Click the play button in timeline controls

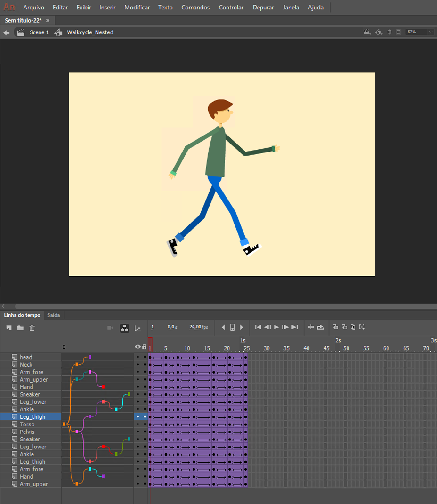(x=276, y=327)
